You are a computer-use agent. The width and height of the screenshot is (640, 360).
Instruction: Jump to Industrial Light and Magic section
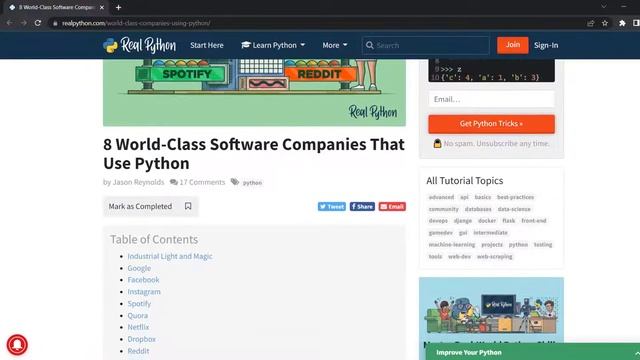[170, 256]
